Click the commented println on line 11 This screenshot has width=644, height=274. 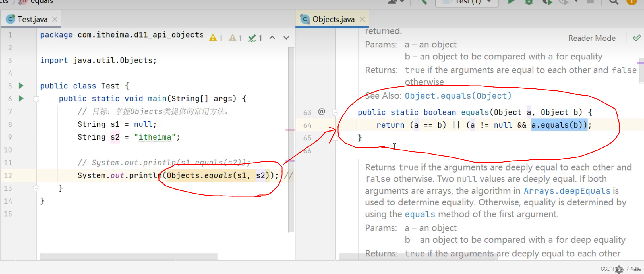click(x=164, y=163)
